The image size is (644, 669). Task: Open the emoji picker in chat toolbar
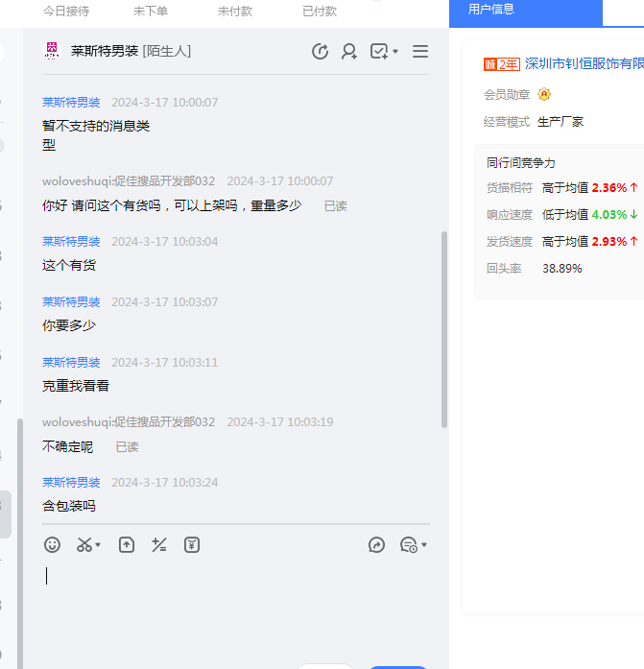53,545
